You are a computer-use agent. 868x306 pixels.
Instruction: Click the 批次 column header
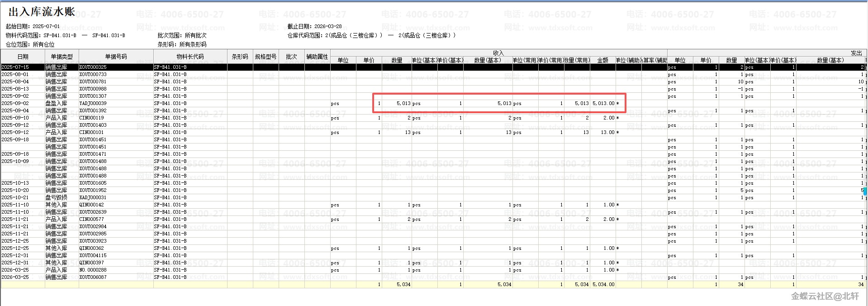(x=291, y=57)
